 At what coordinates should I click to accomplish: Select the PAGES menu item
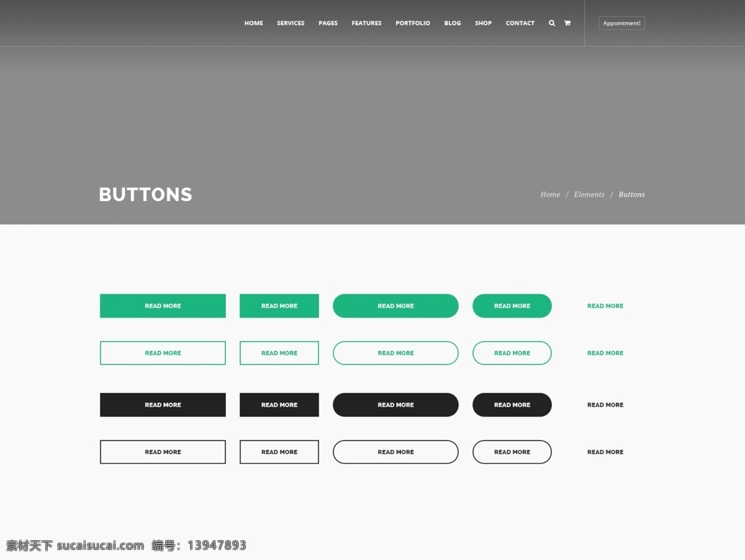pos(328,23)
